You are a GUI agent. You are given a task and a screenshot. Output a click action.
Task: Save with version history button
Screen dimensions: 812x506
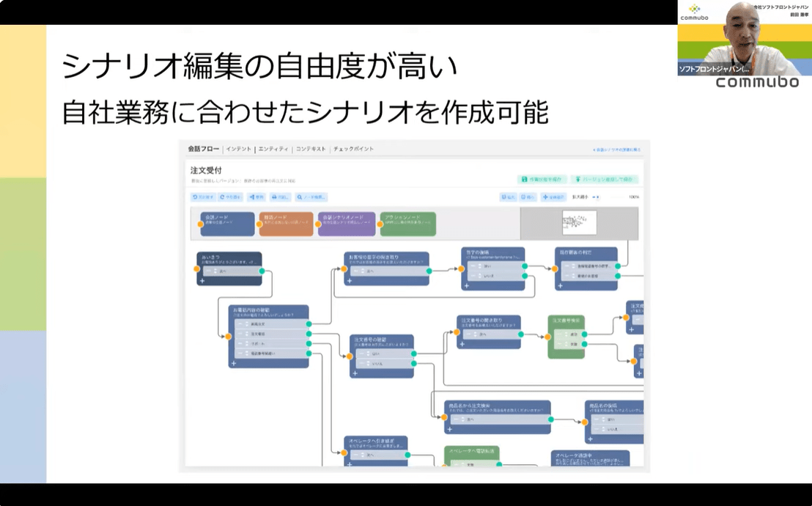(605, 180)
